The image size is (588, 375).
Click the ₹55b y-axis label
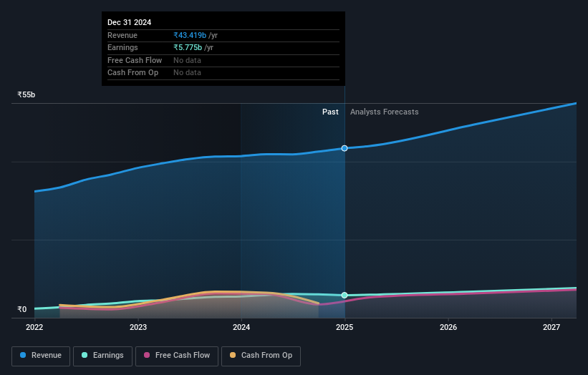pyautogui.click(x=26, y=94)
